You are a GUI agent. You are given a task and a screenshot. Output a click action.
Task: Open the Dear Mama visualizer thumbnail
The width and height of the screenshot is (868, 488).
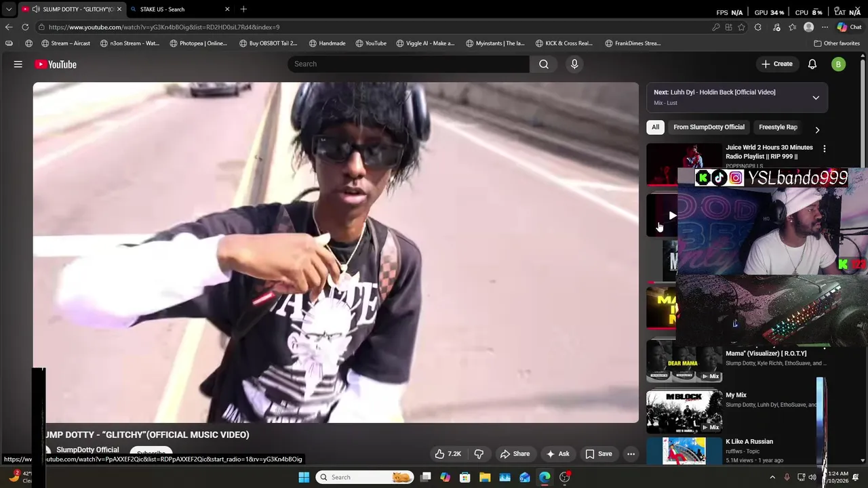684,361
